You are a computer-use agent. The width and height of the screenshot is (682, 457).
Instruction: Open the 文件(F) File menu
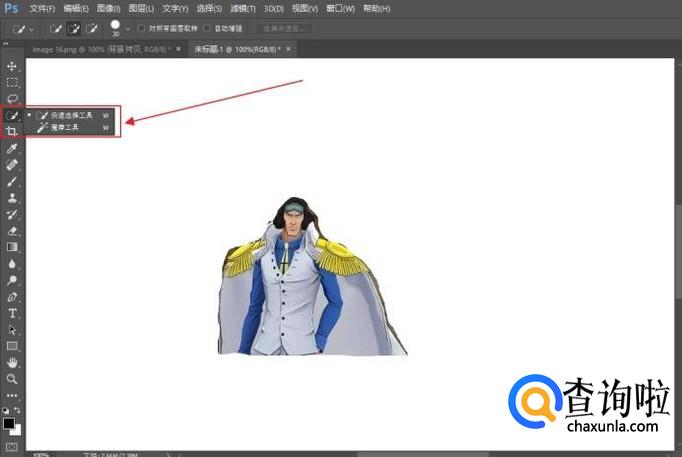point(42,9)
